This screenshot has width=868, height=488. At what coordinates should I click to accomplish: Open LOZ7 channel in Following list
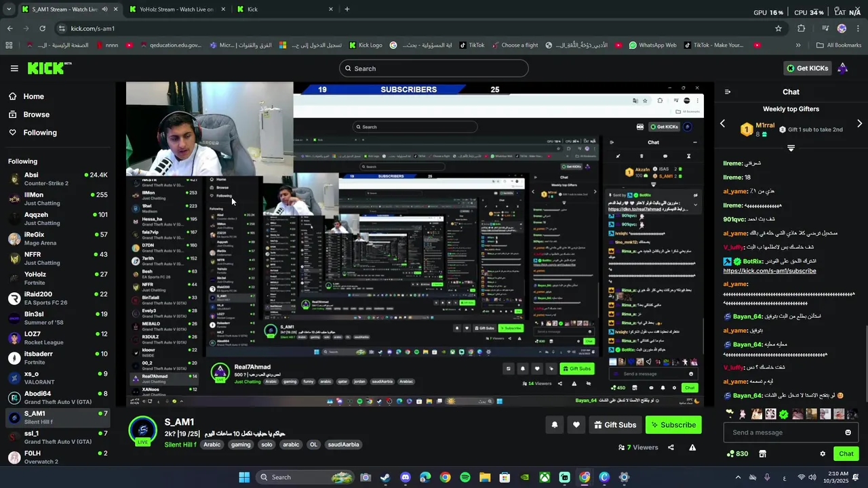point(58,338)
